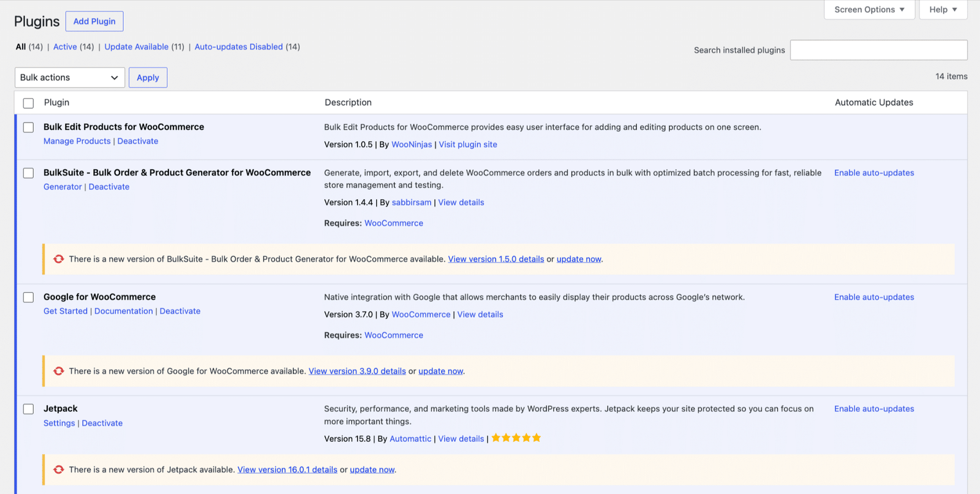980x494 pixels.
Task: Enable auto-updates for BulkSuite plugin
Action: (874, 173)
